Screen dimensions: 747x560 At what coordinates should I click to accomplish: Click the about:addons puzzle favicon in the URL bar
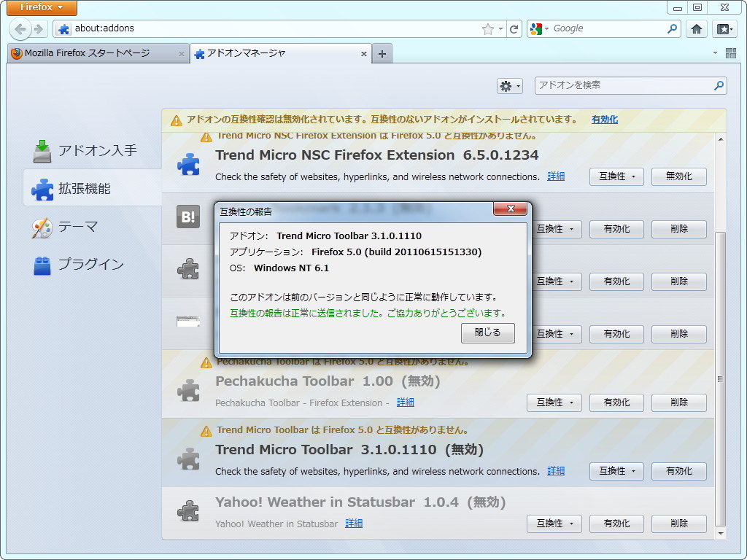63,29
